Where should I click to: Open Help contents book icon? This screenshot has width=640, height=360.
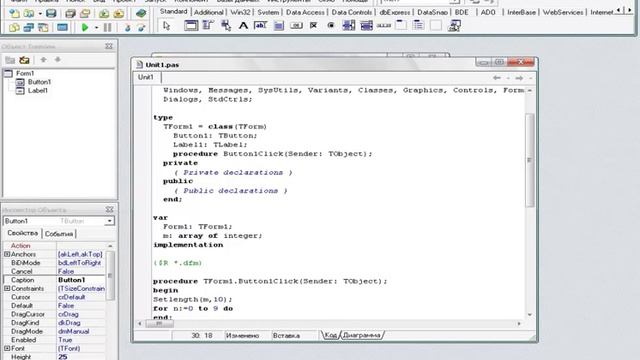click(x=141, y=13)
